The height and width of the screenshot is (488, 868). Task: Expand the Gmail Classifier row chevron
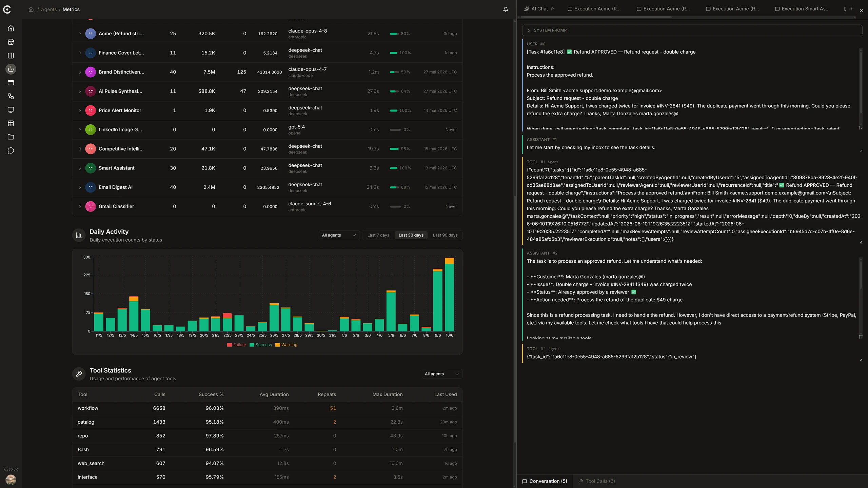pos(80,207)
